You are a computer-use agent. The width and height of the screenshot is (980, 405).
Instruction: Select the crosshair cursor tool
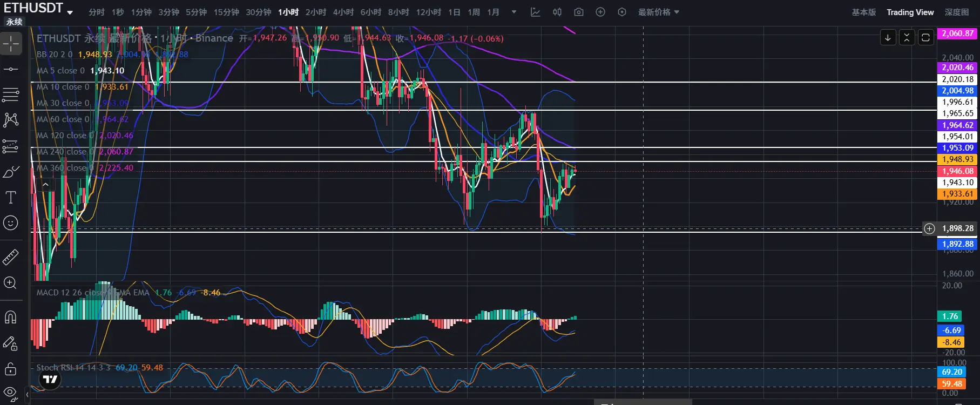[11, 44]
